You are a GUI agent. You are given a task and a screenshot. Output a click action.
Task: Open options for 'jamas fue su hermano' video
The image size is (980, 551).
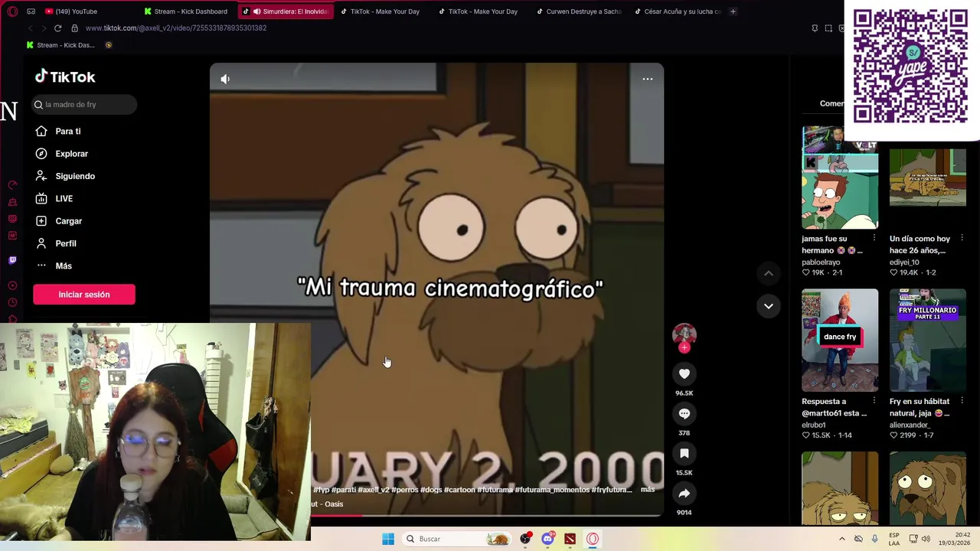click(x=874, y=239)
